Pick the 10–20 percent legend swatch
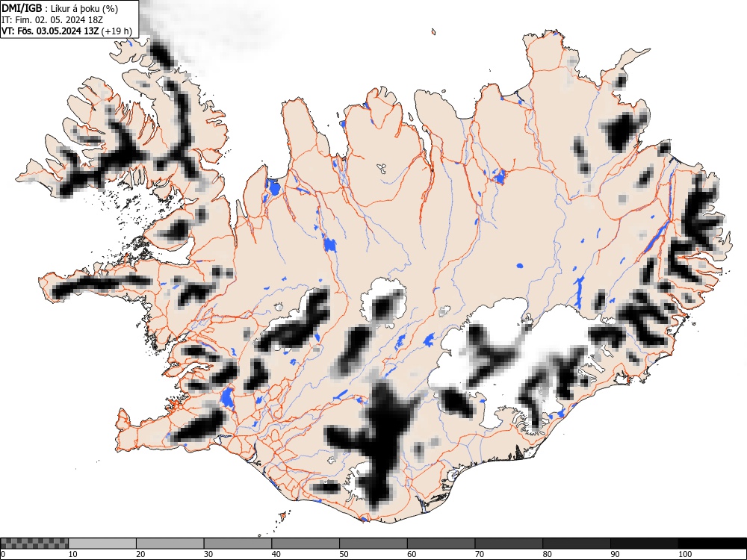The height and width of the screenshot is (560, 747). [102, 544]
